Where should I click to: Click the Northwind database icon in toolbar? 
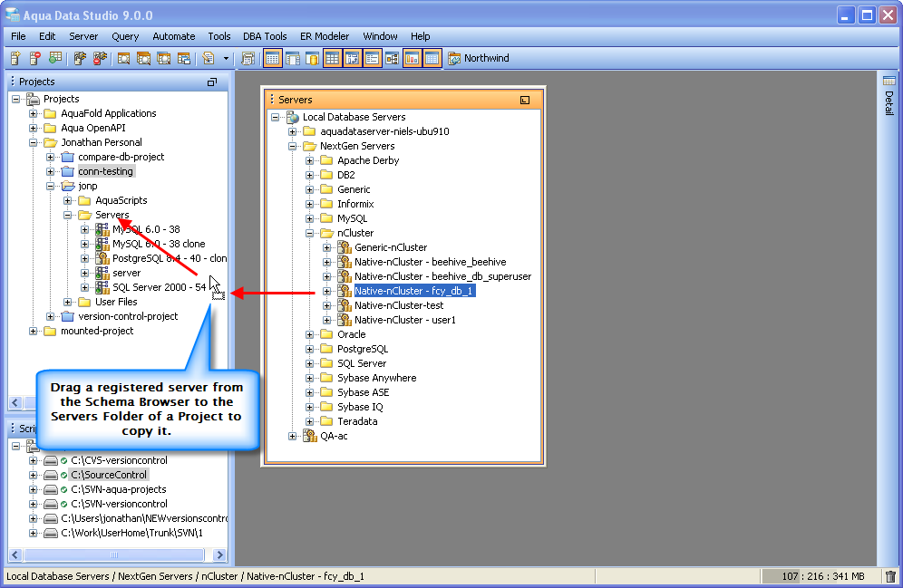click(x=454, y=58)
